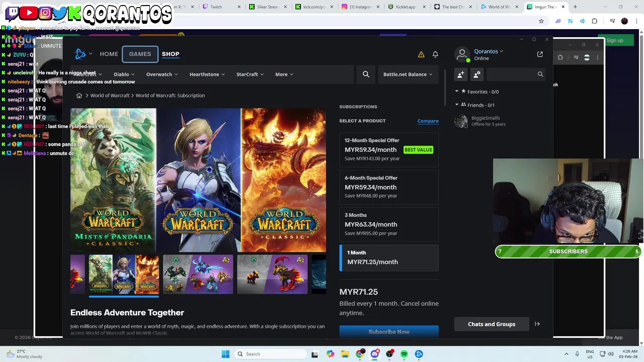Click Sign up button on Imgur
The width and height of the screenshot is (644, 362).
(x=614, y=41)
